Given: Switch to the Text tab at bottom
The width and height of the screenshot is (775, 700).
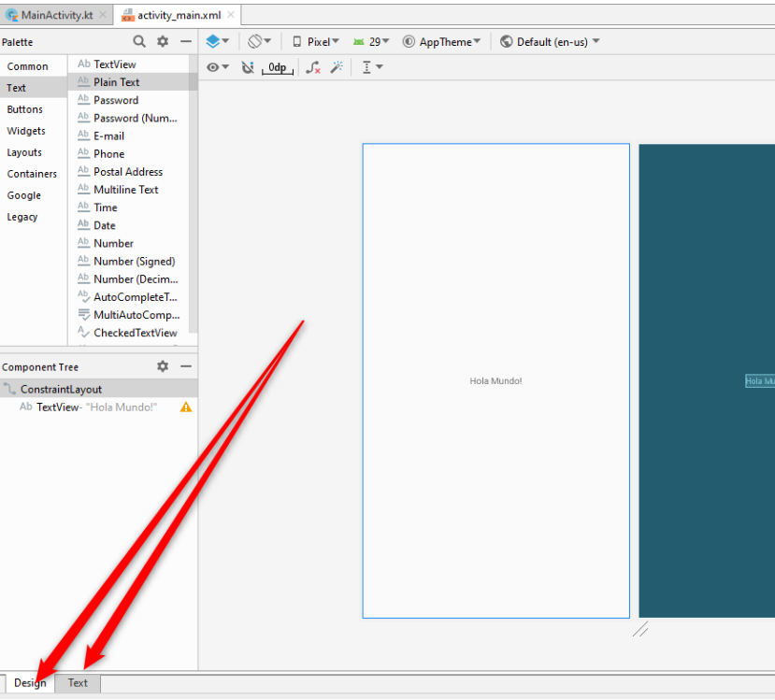Looking at the screenshot, I should 78,683.
